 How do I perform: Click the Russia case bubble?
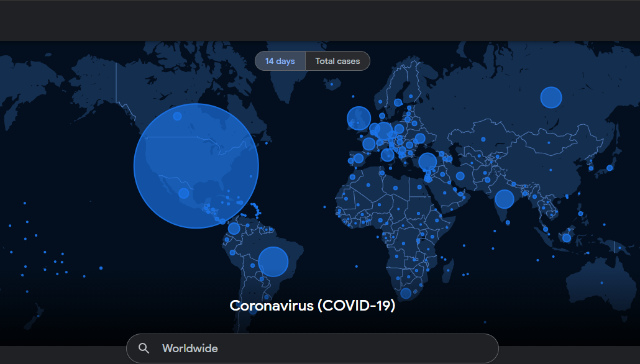(x=551, y=98)
